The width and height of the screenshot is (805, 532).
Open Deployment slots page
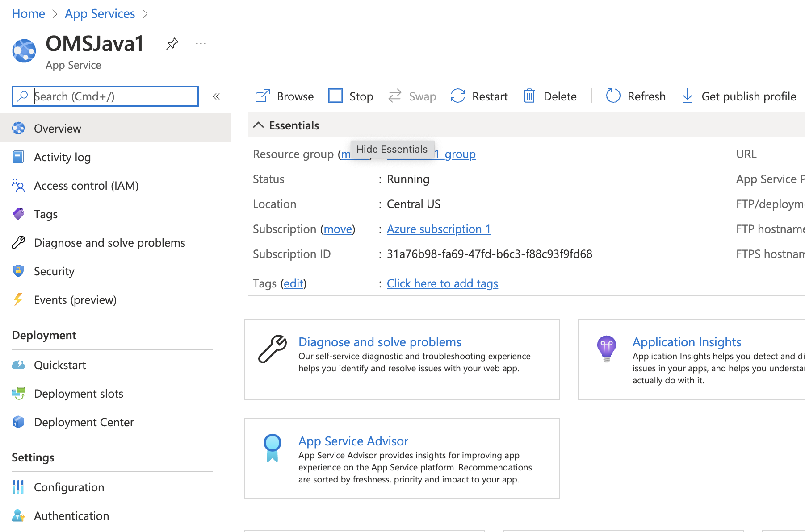tap(115, 394)
